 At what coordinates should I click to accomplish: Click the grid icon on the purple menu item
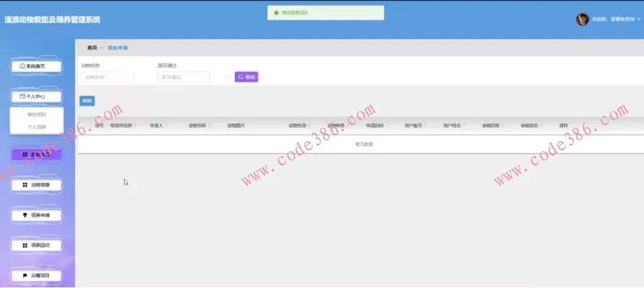pos(25,155)
